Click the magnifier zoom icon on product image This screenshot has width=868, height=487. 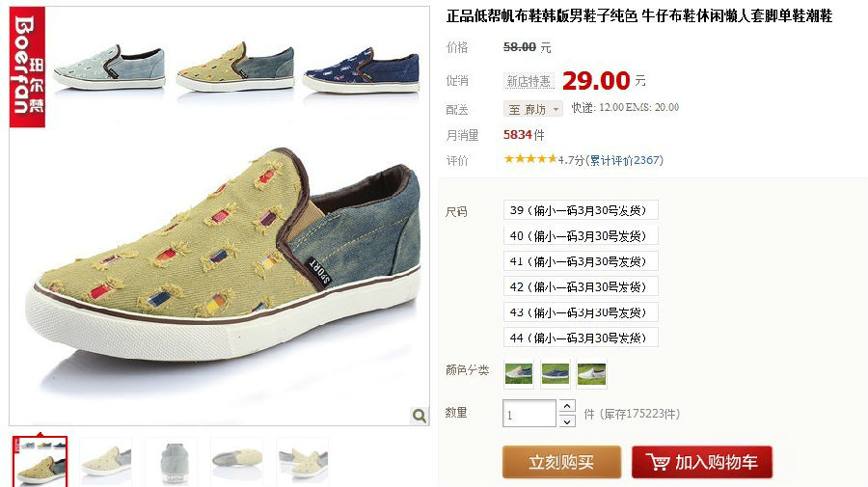coord(420,416)
